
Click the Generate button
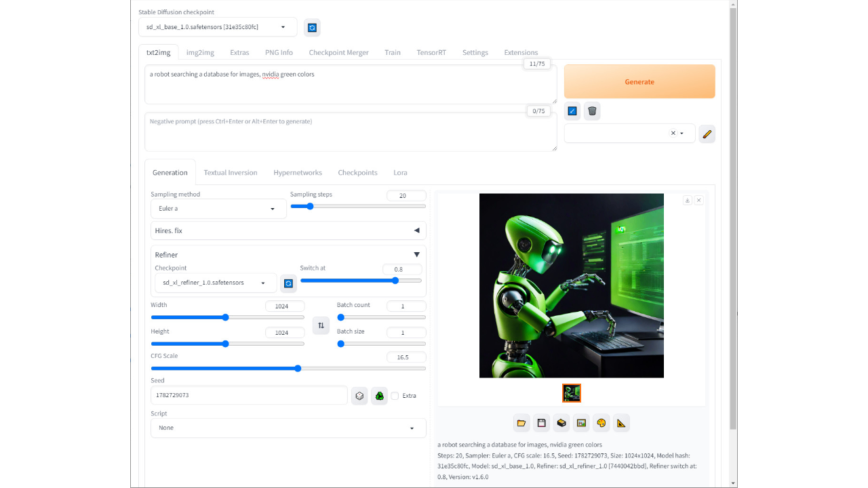[x=639, y=81]
